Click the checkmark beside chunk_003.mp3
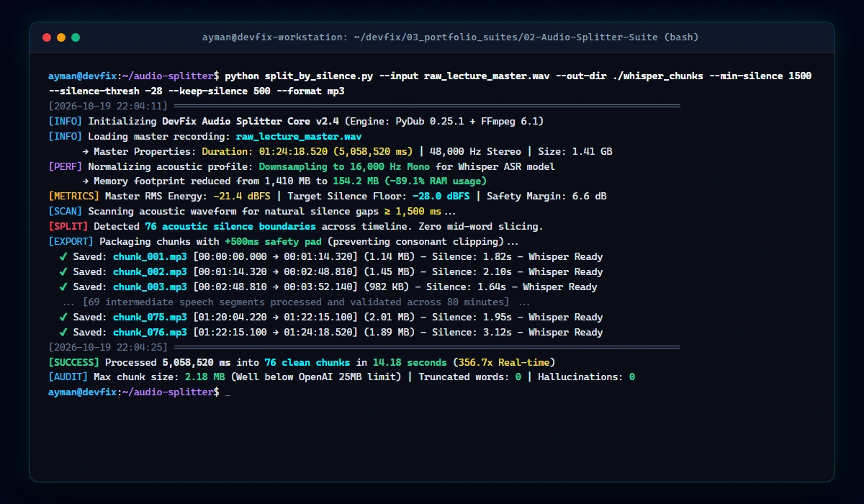The image size is (864, 504). (63, 287)
